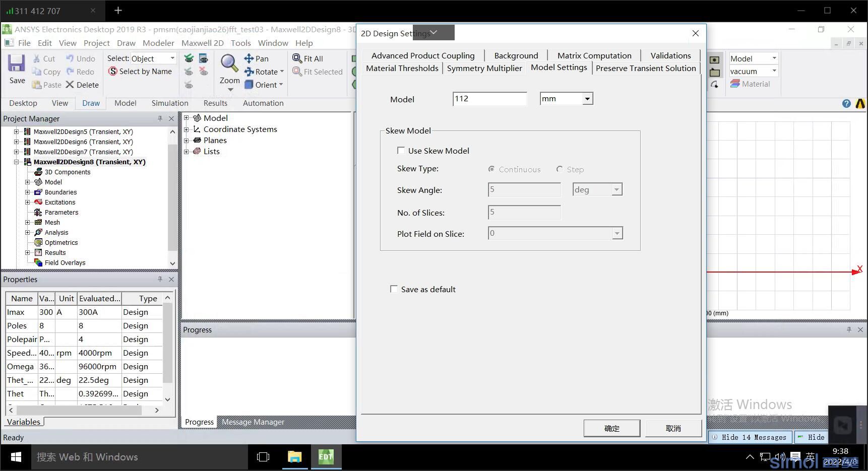This screenshot has width=868, height=471.
Task: Switch to the Background tab
Action: click(516, 55)
